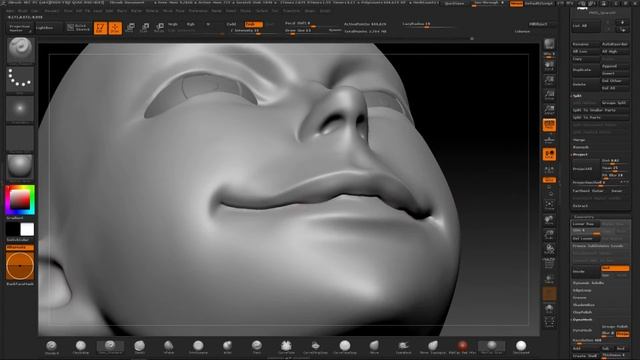The image size is (640, 360).
Task: Click the PolyF icon on right shelf
Action: 549,264
